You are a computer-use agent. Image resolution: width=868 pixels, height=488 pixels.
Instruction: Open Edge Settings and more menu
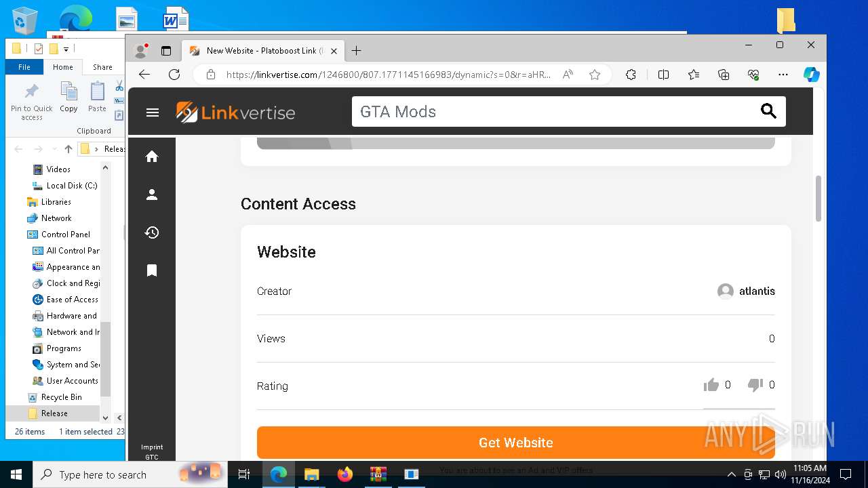pyautogui.click(x=783, y=75)
